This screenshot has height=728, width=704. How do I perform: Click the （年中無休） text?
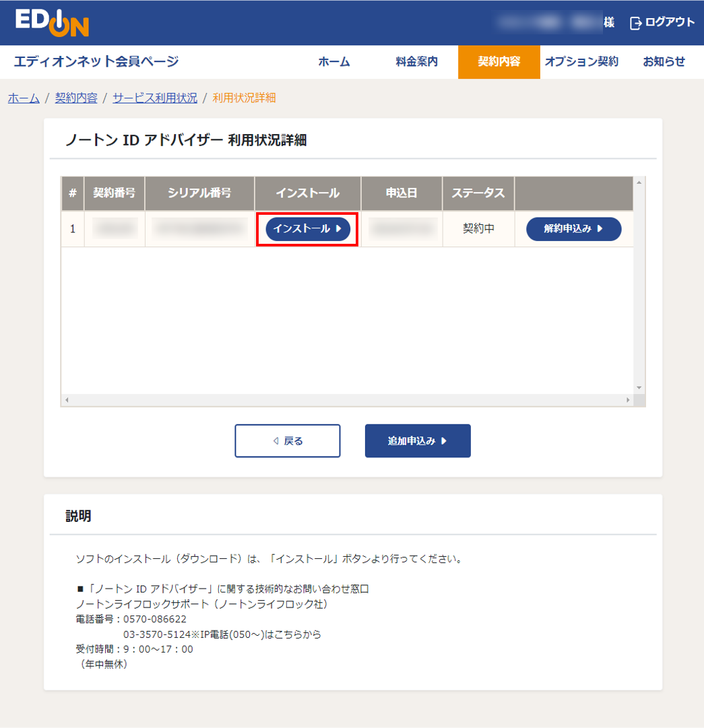102,665
